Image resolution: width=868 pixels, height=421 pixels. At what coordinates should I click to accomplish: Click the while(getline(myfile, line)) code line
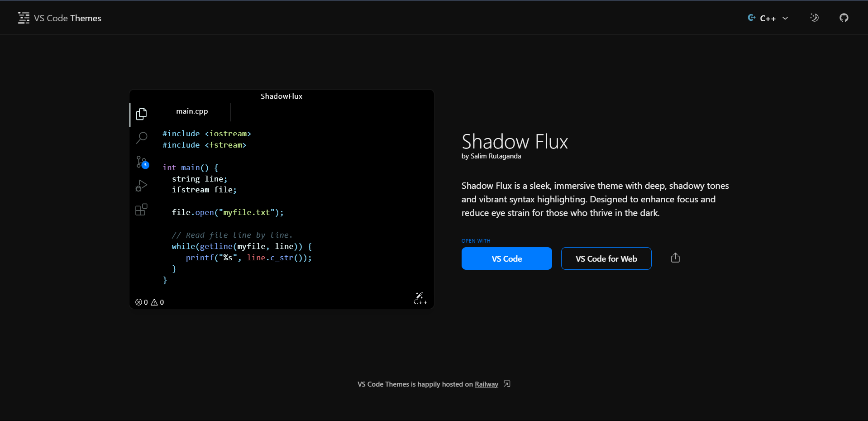242,246
